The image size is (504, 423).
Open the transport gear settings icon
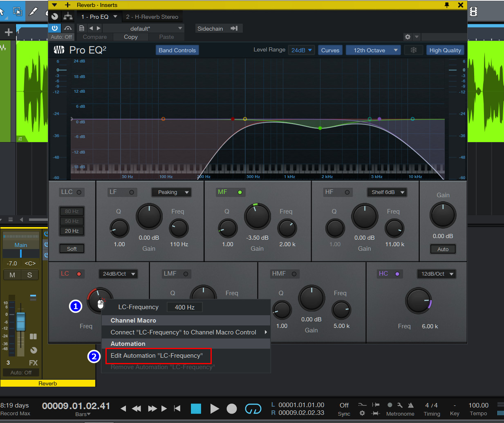click(362, 413)
